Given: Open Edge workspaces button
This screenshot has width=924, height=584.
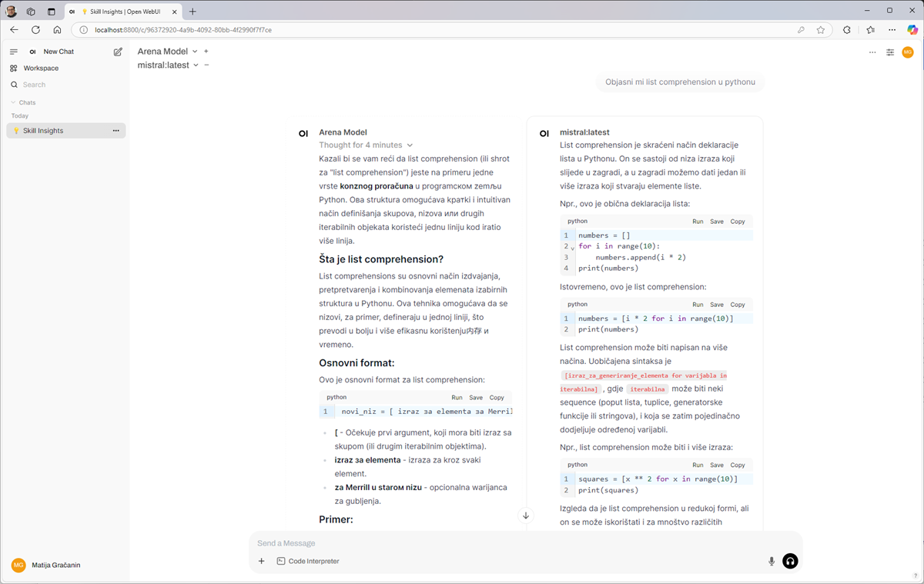Looking at the screenshot, I should [x=31, y=12].
